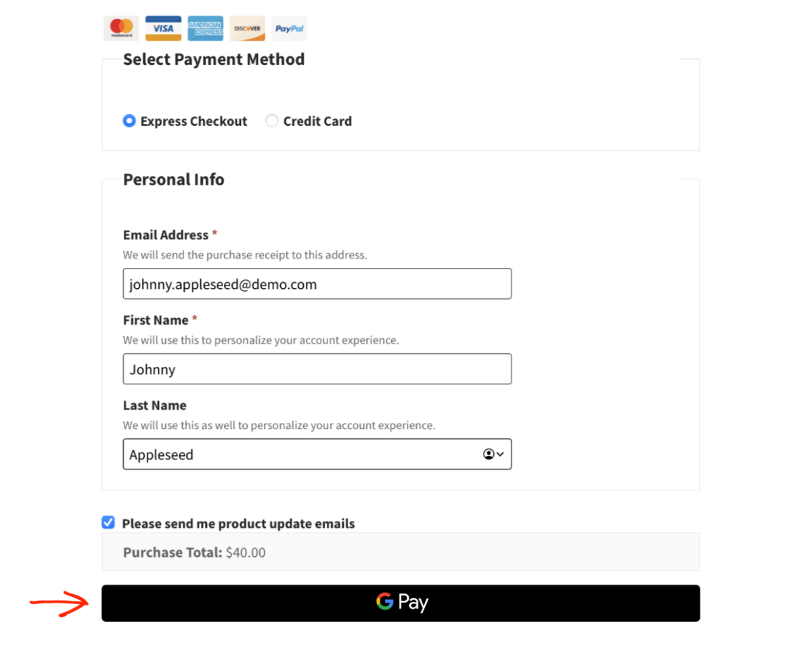Click the profile icon in Last Name field
Viewport: 812px width, 659px height.
pyautogui.click(x=487, y=454)
